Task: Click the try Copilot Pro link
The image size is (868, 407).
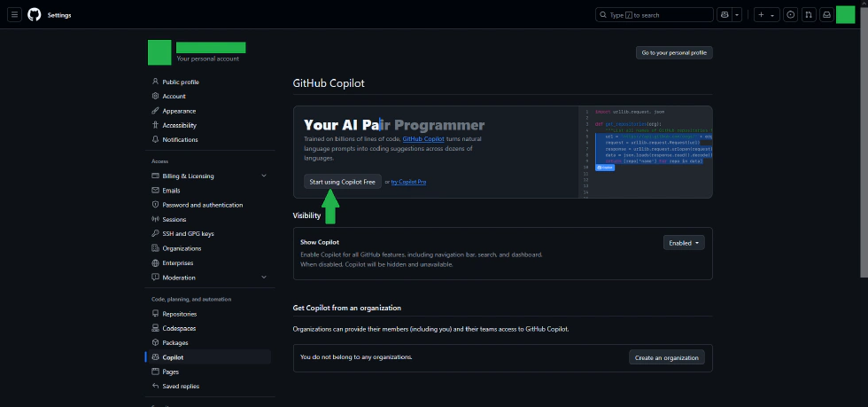Action: (409, 182)
